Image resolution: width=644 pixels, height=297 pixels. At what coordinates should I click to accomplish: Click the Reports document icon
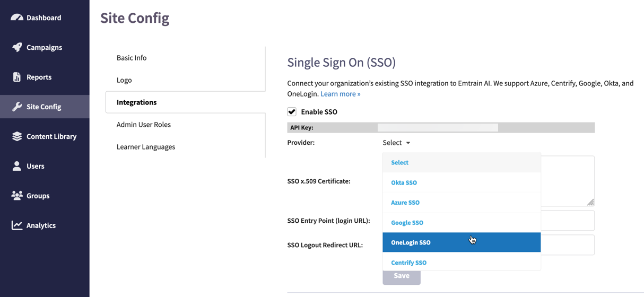[x=17, y=77]
